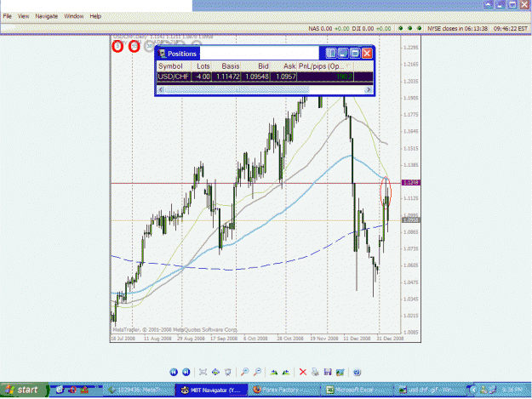Click the third green connection status light
The width and height of the screenshot is (532, 399).
[x=420, y=28]
